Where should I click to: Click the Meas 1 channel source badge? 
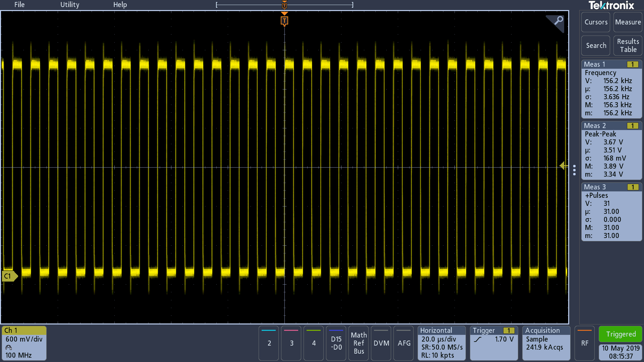click(x=632, y=64)
